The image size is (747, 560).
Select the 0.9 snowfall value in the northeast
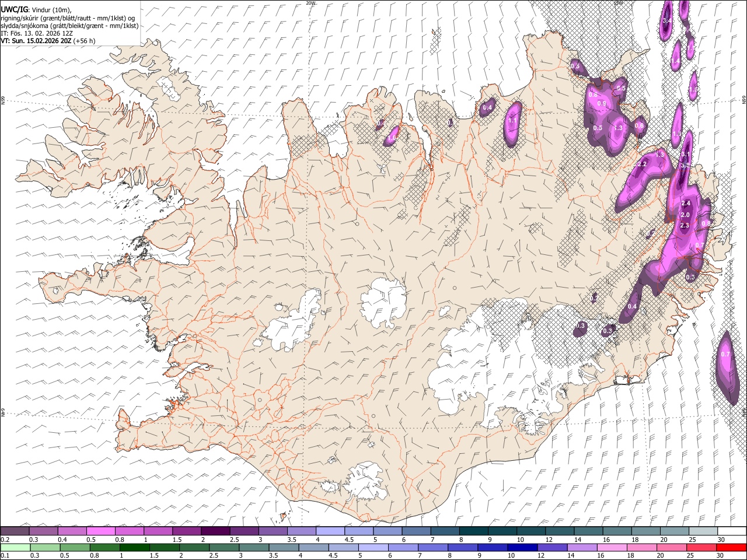pos(602,104)
